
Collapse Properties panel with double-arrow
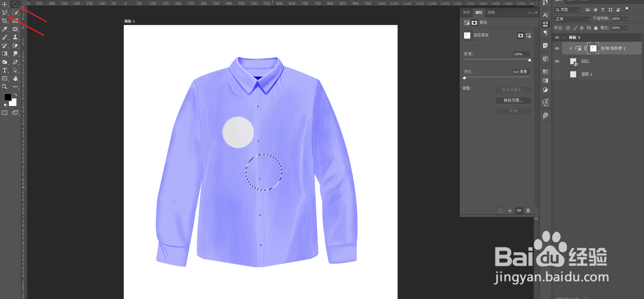click(x=530, y=13)
